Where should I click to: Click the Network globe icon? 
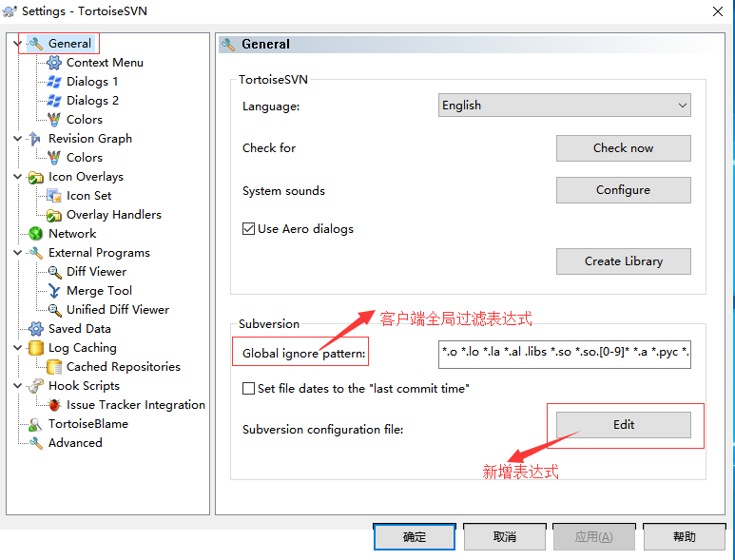35,233
